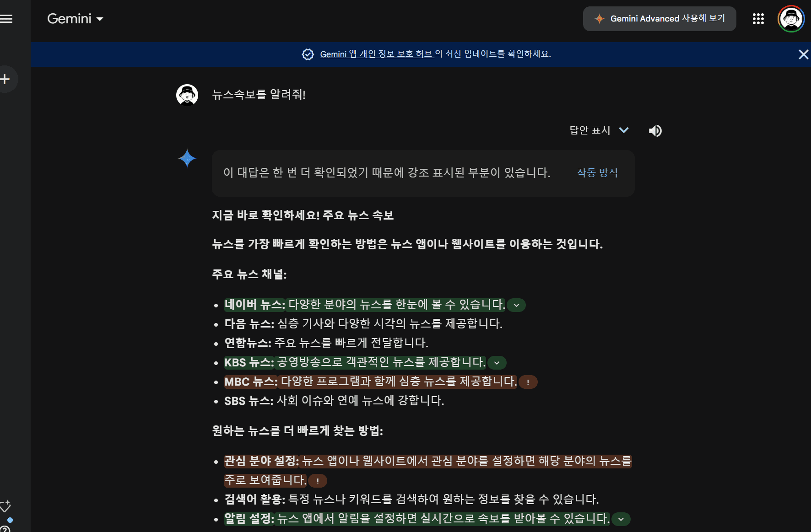Open the Google account avatar menu
Viewport: 811px width, 532px height.
point(791,19)
